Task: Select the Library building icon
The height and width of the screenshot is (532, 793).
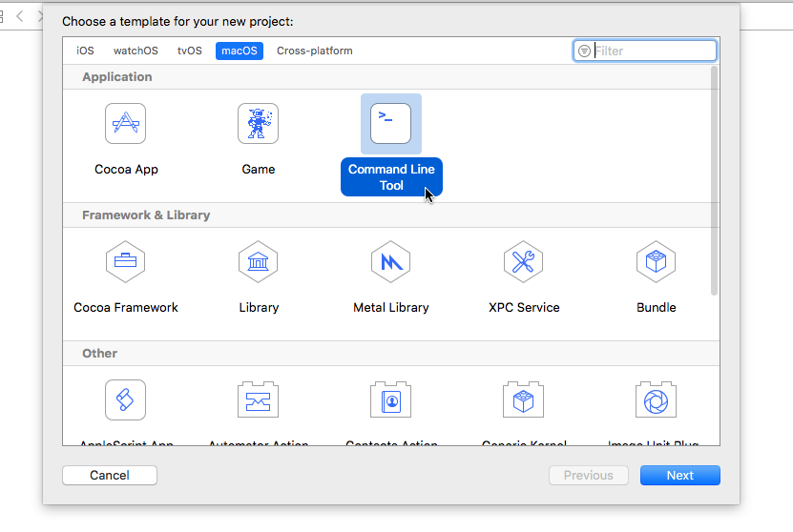Action: tap(258, 261)
